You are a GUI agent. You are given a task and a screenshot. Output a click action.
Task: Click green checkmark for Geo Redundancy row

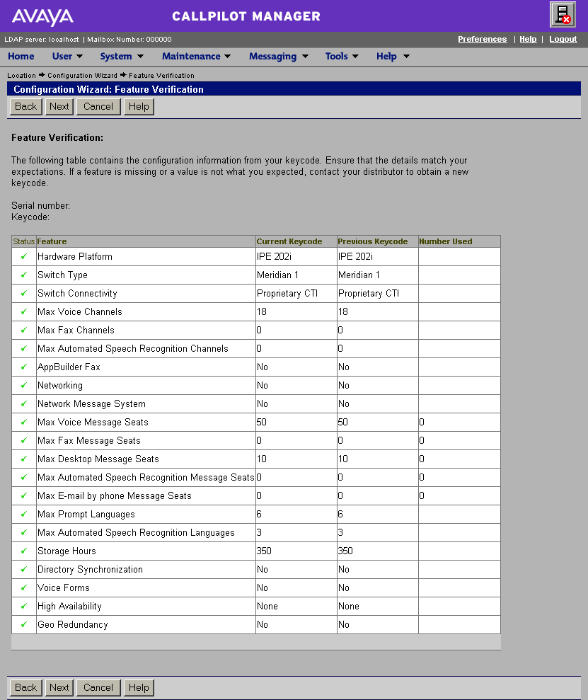[23, 624]
